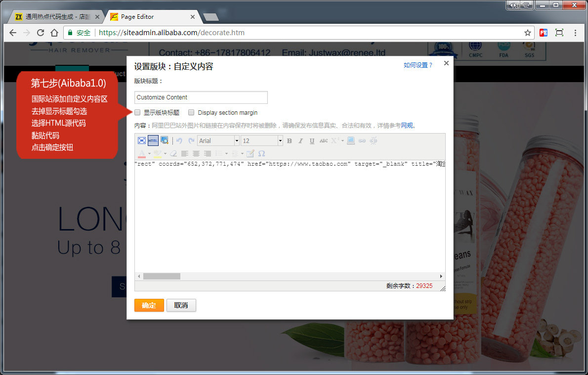Align text right

pyautogui.click(x=207, y=153)
